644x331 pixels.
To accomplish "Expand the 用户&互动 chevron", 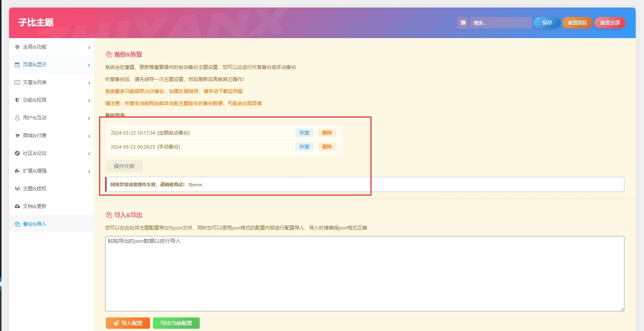I will 89,118.
